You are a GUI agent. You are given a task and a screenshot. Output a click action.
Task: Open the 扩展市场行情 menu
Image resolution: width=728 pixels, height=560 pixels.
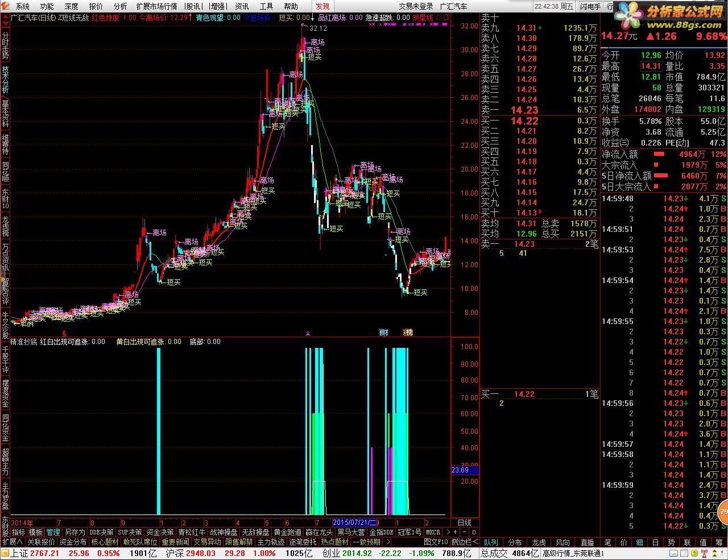(x=156, y=6)
